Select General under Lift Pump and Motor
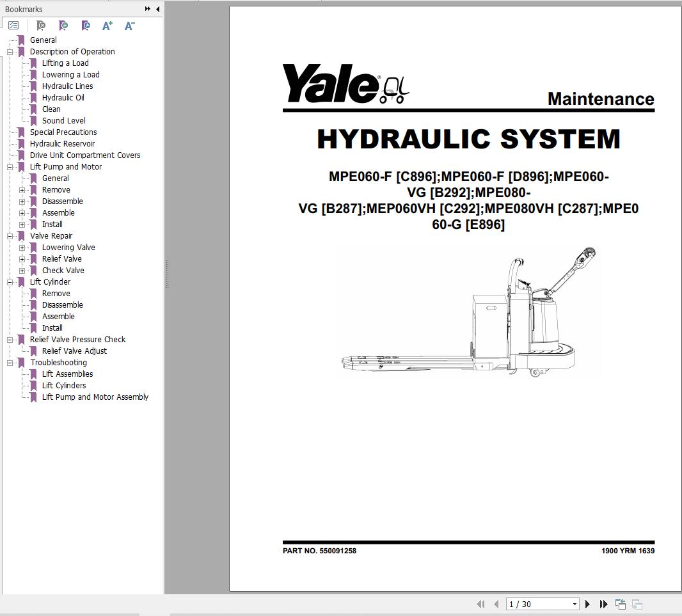Screen dimensions: 682x616 pos(55,178)
